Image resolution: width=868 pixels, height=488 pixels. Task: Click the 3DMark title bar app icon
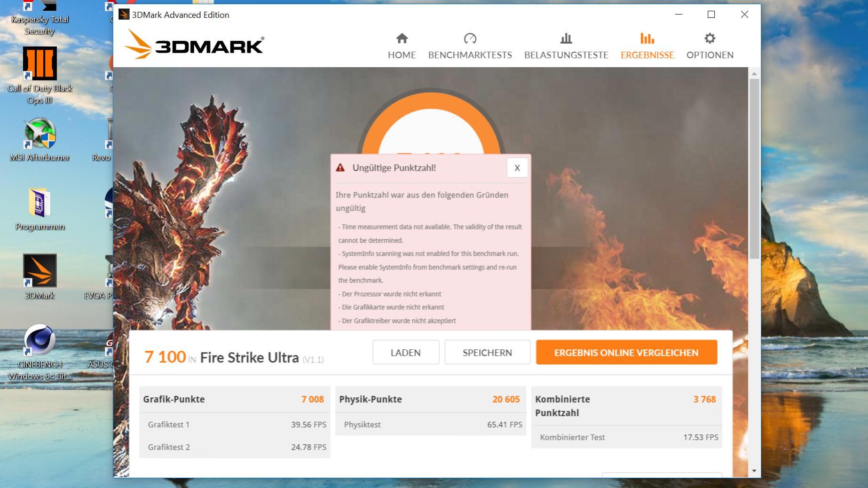[x=124, y=15]
